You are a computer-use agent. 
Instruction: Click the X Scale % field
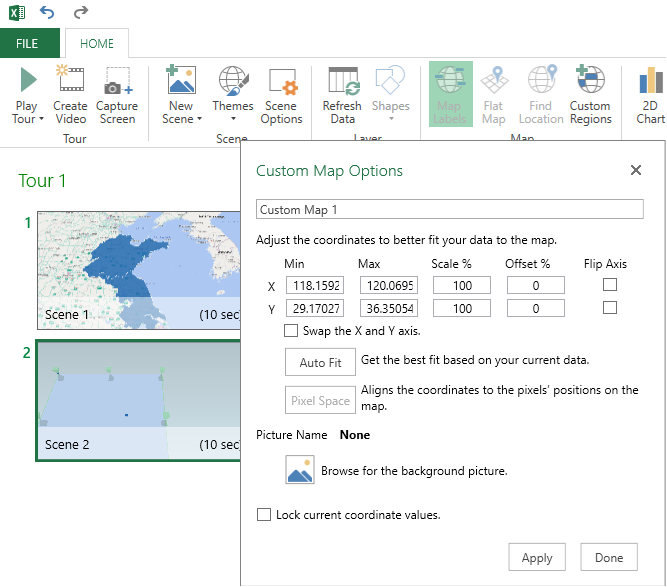pos(462,285)
